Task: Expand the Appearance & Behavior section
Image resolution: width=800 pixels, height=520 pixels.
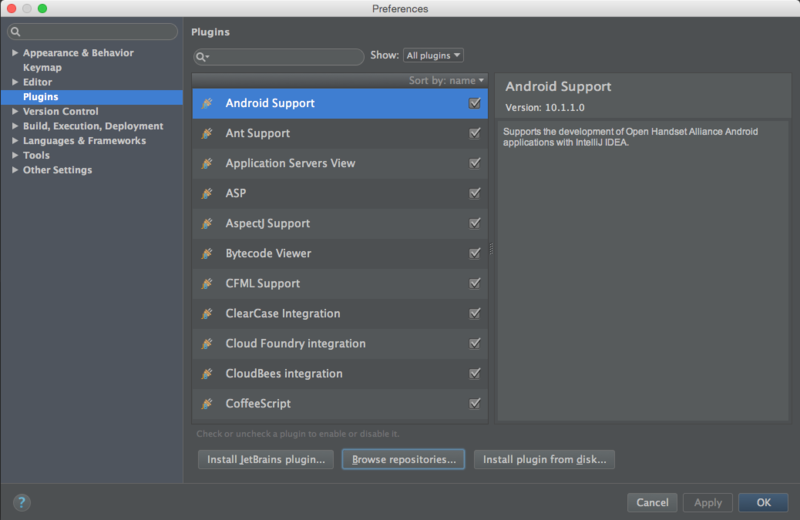Action: pyautogui.click(x=15, y=53)
